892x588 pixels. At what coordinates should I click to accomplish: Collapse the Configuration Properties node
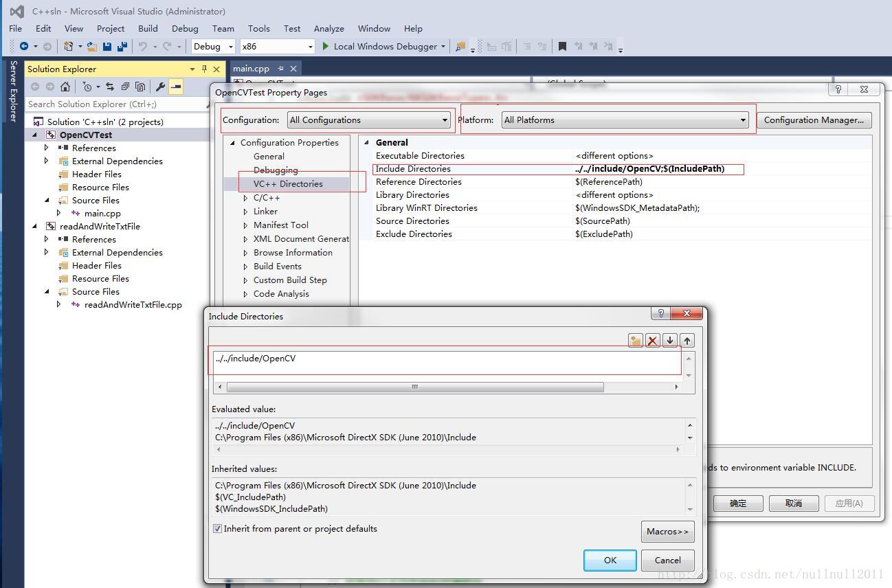(233, 143)
